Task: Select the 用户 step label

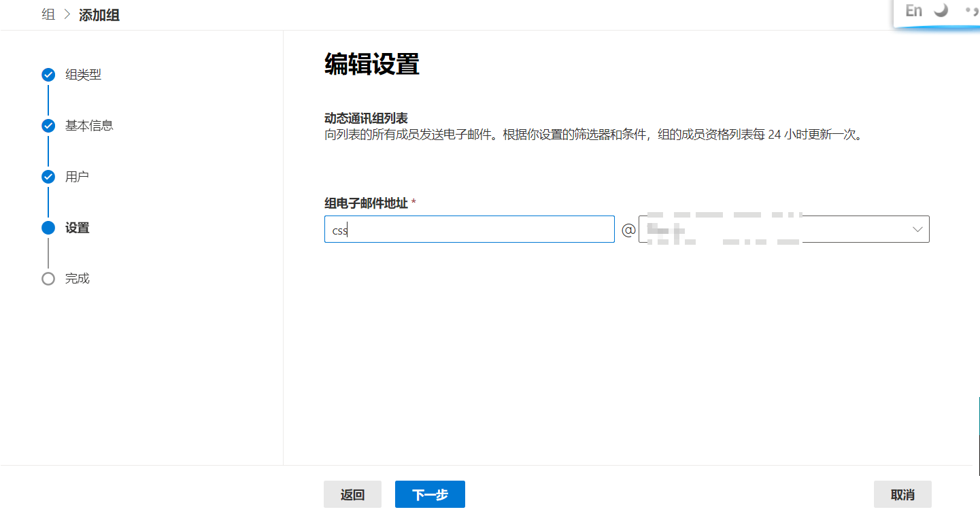Action: (77, 177)
